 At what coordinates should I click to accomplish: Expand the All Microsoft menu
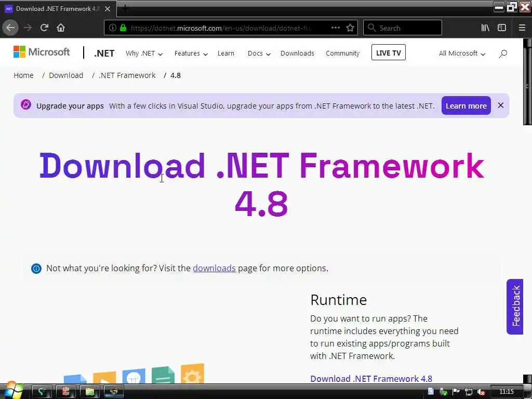tap(462, 54)
